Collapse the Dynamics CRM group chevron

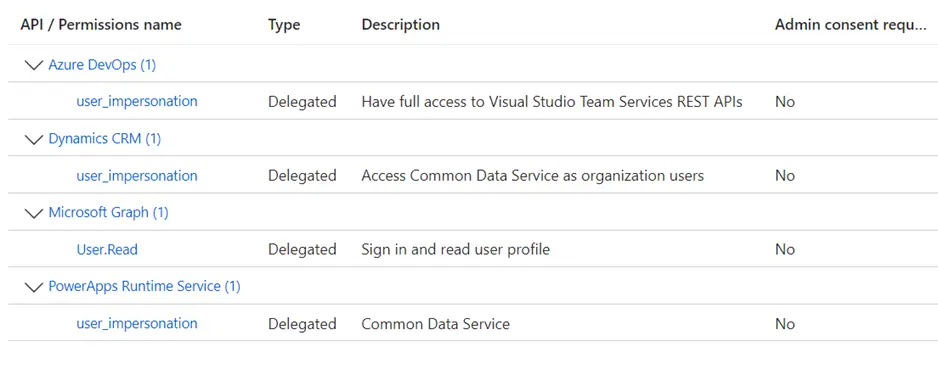[x=34, y=139]
